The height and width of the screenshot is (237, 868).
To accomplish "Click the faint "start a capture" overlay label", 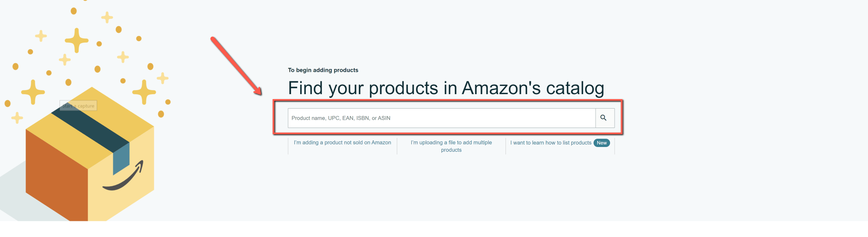I will [x=79, y=106].
